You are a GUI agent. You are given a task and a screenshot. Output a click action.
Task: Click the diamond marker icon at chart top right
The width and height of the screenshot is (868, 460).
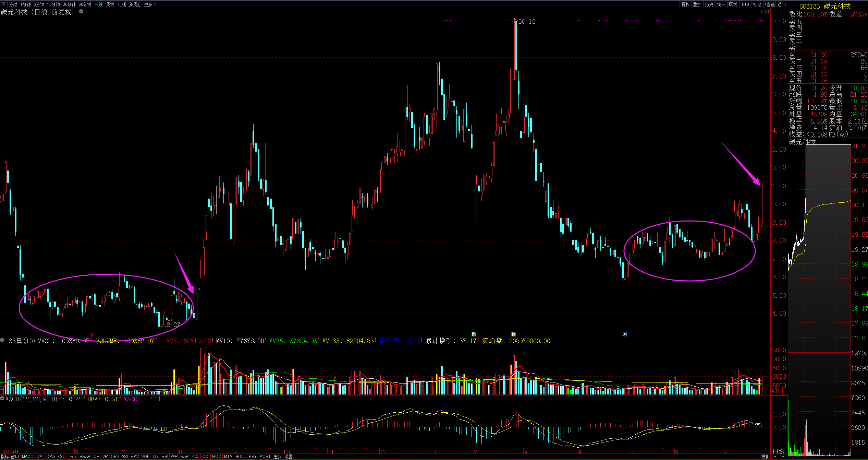coord(761,11)
